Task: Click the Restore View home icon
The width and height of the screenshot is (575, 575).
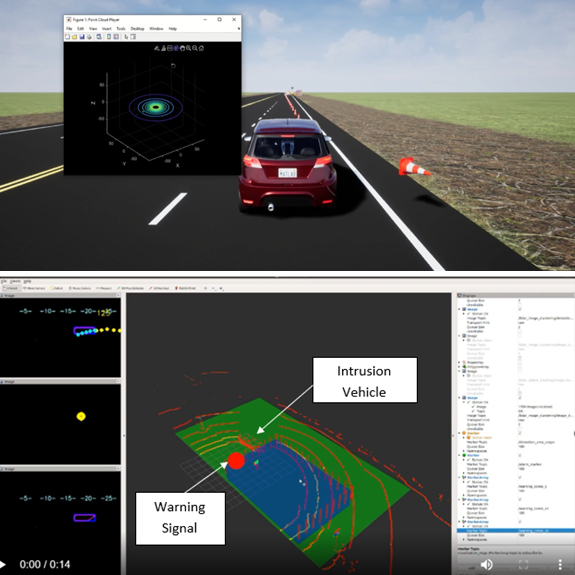Action: pyautogui.click(x=201, y=48)
